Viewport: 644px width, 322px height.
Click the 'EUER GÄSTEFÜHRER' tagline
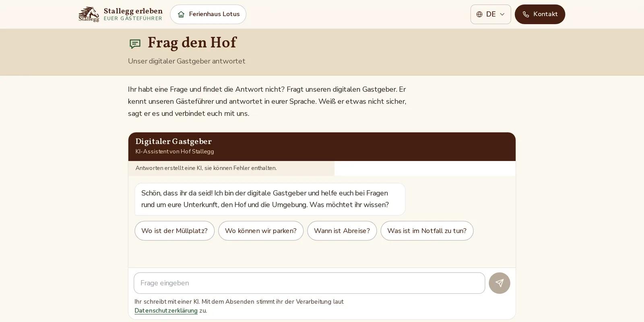(133, 19)
